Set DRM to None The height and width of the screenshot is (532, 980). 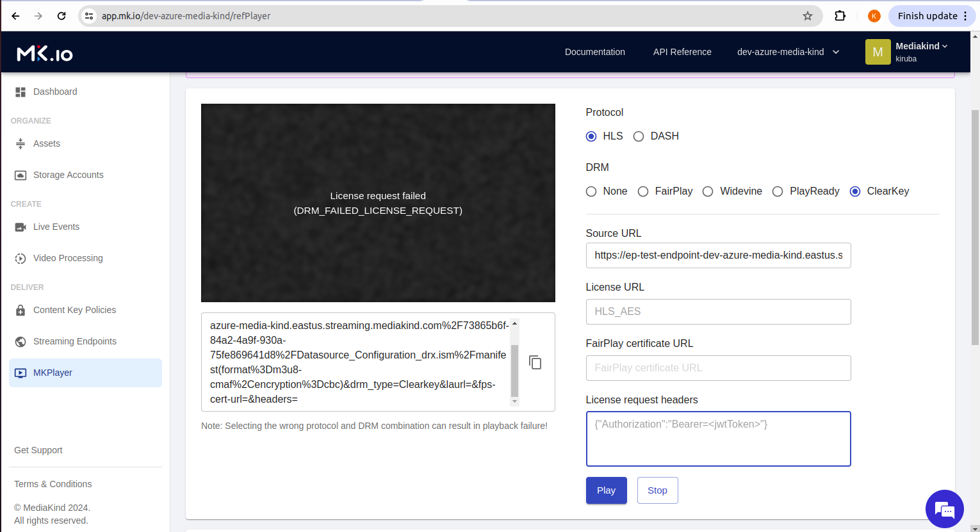coord(591,191)
